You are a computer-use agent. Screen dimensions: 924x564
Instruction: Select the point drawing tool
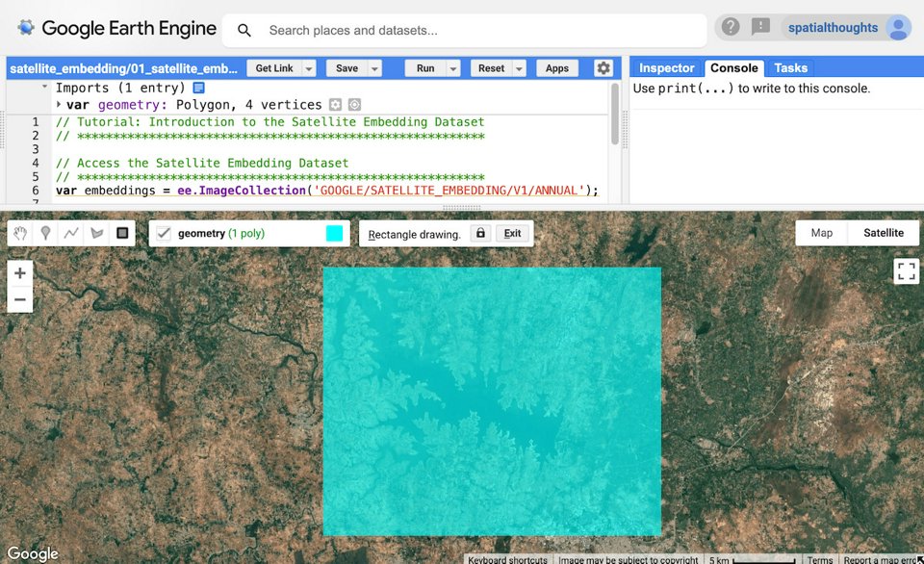pos(45,232)
